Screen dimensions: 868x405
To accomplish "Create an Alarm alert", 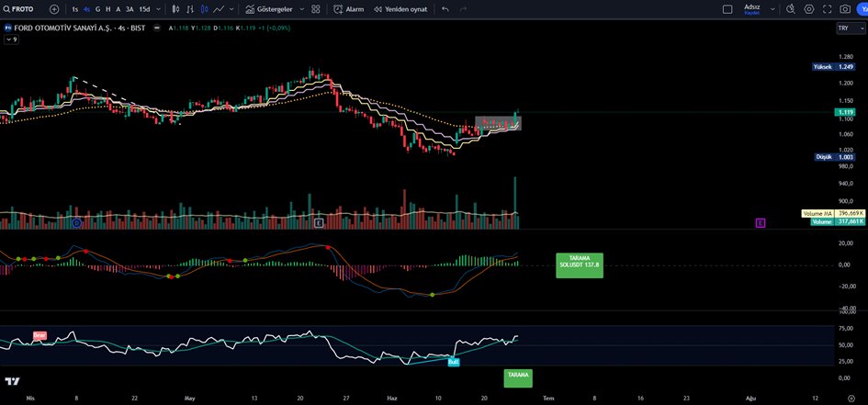I will point(349,9).
